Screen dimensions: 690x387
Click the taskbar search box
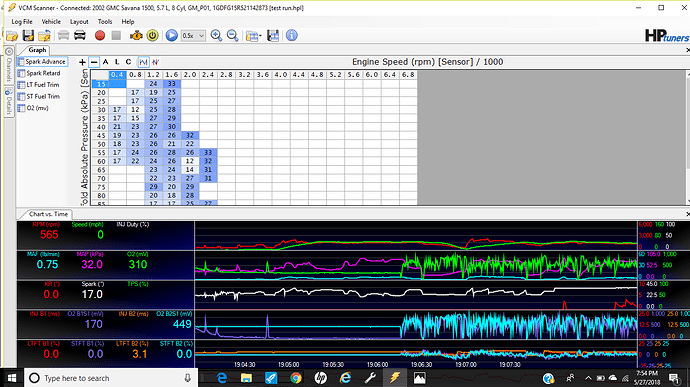[112, 378]
